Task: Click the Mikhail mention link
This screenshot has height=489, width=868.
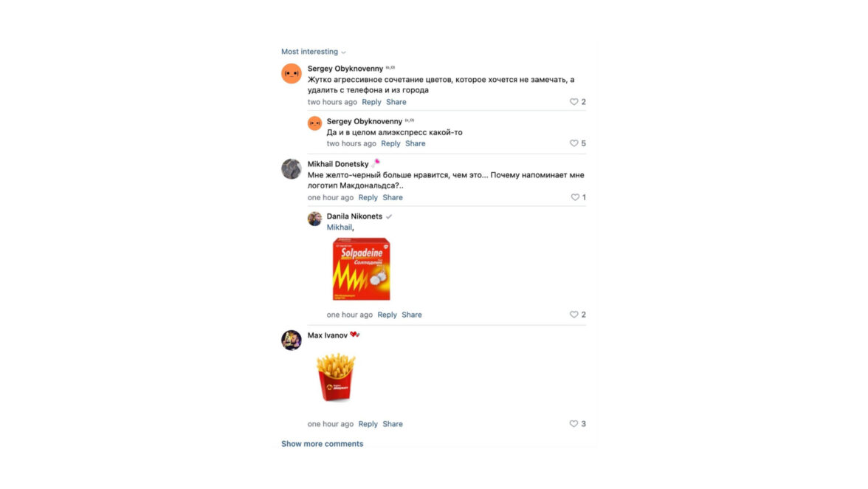Action: (x=339, y=227)
